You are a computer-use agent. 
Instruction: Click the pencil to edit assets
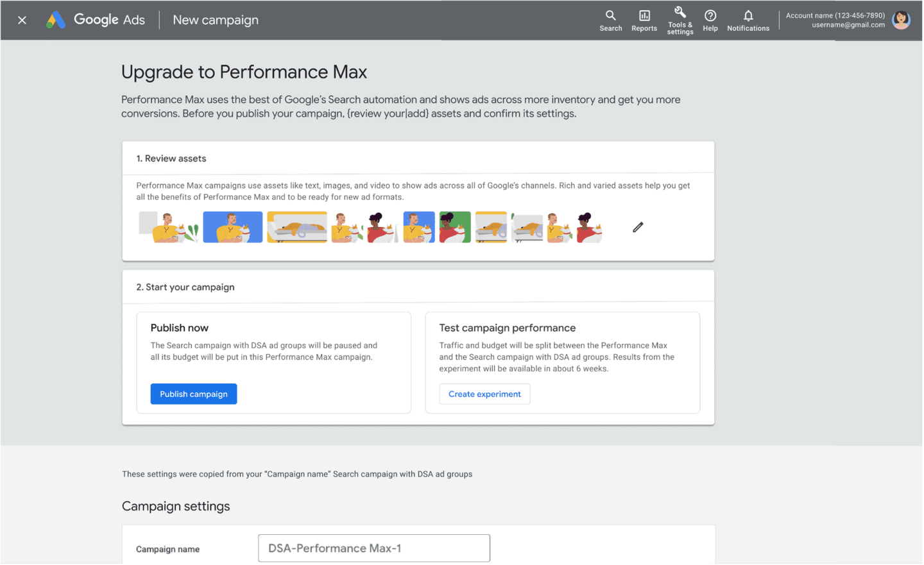[x=638, y=227]
